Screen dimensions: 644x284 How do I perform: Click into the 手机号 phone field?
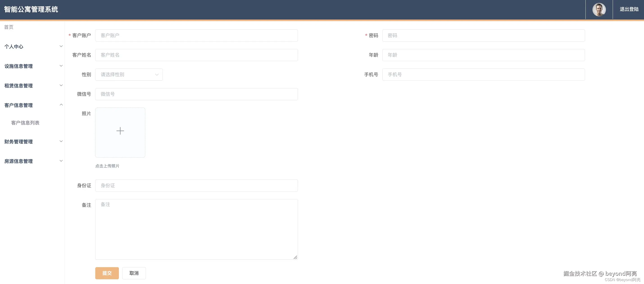pyautogui.click(x=483, y=75)
